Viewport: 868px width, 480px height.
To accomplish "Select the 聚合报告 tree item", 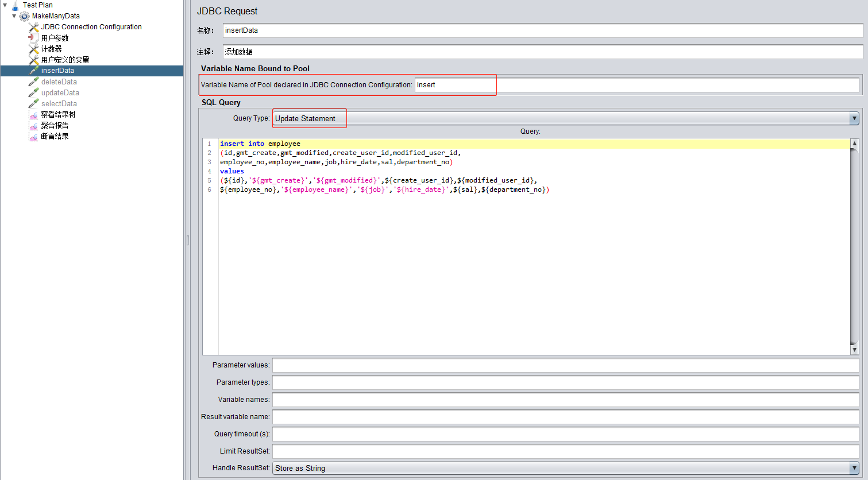I will pos(55,125).
